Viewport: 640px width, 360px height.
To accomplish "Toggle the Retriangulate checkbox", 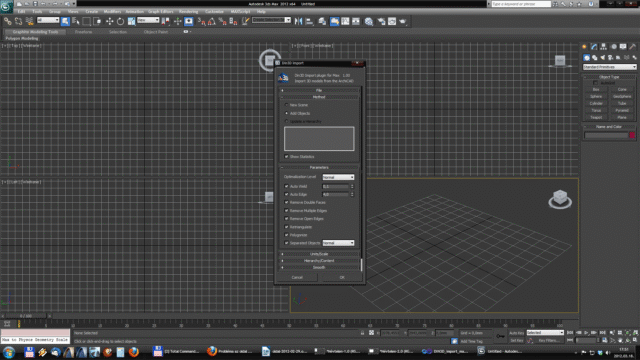I will 287,227.
